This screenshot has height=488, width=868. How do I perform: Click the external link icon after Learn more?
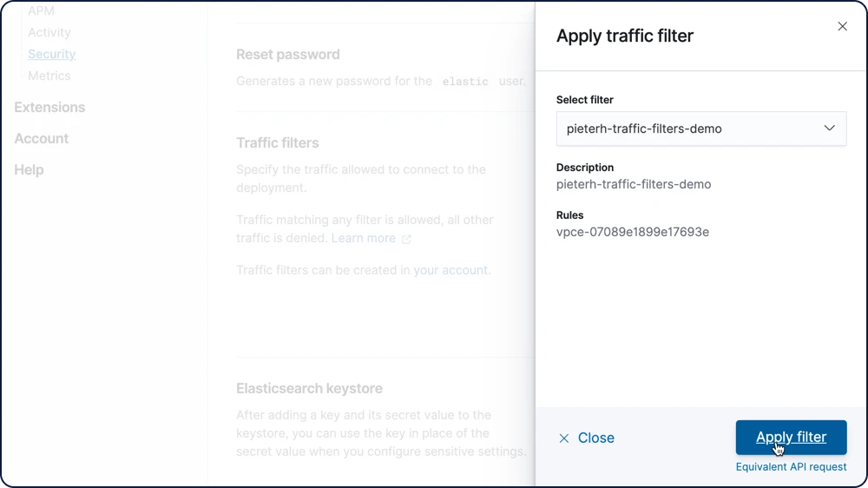click(406, 239)
